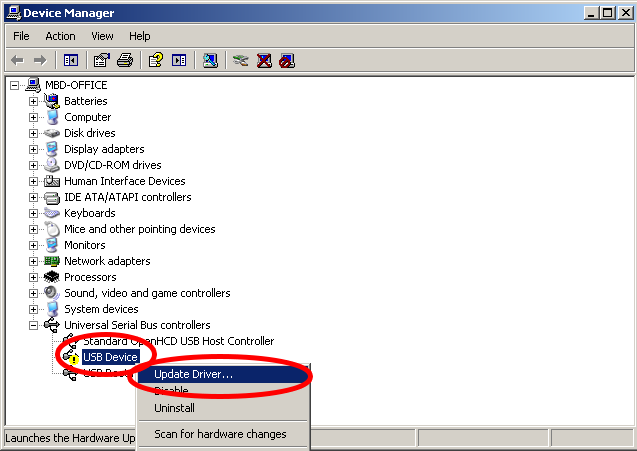The height and width of the screenshot is (451, 637).
Task: Click the Print toolbar icon
Action: [125, 60]
